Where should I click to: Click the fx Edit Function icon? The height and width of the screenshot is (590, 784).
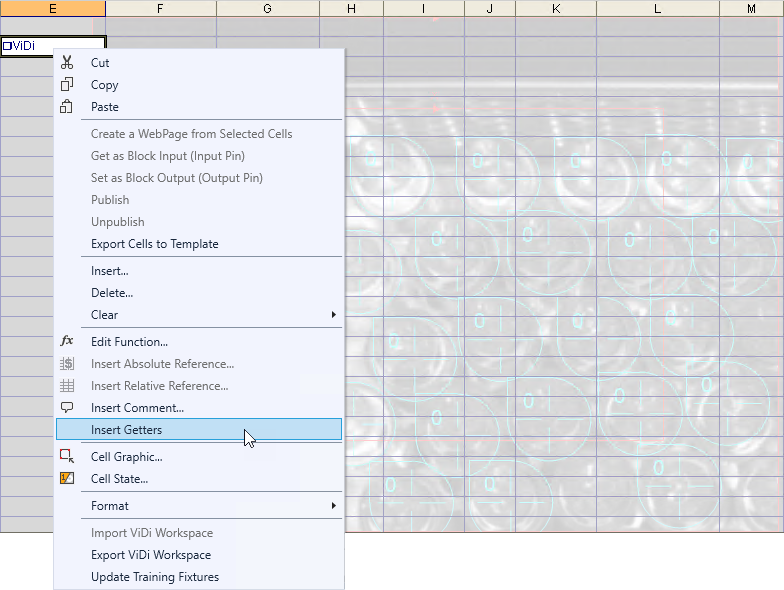click(x=67, y=342)
